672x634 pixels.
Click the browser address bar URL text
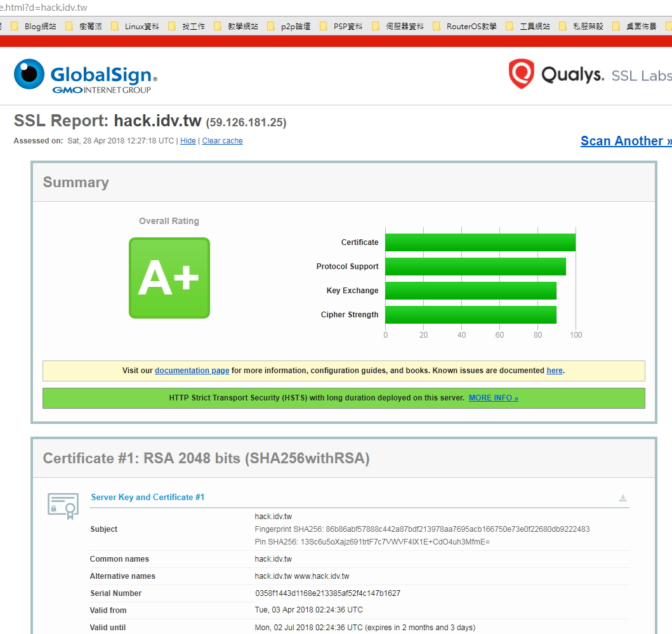tap(44, 7)
